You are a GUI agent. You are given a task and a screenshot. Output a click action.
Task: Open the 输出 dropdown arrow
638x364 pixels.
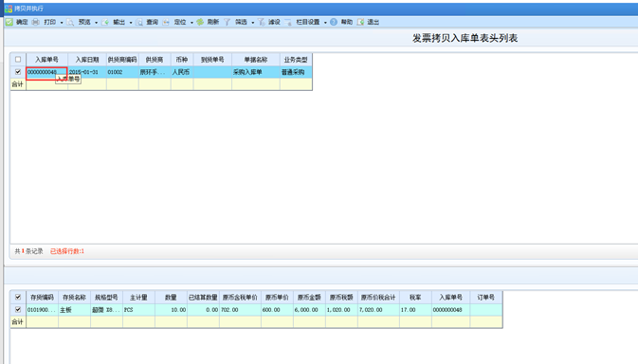click(x=131, y=23)
